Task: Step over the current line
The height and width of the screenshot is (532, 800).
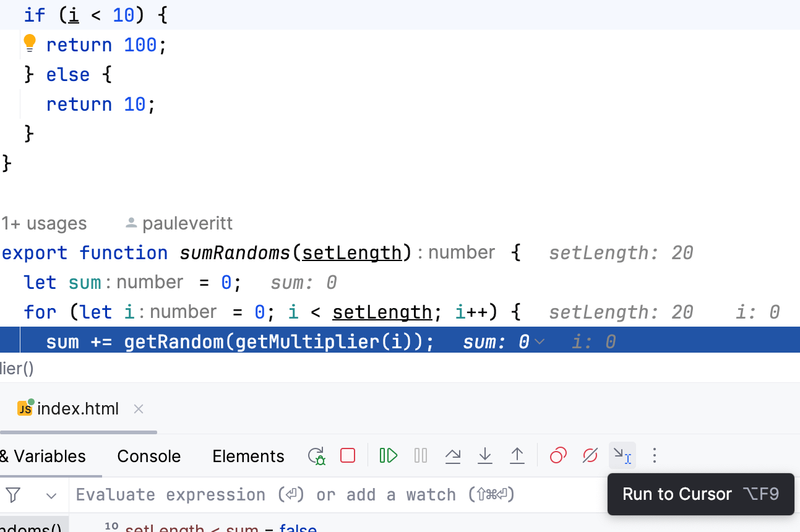Action: pyautogui.click(x=452, y=455)
